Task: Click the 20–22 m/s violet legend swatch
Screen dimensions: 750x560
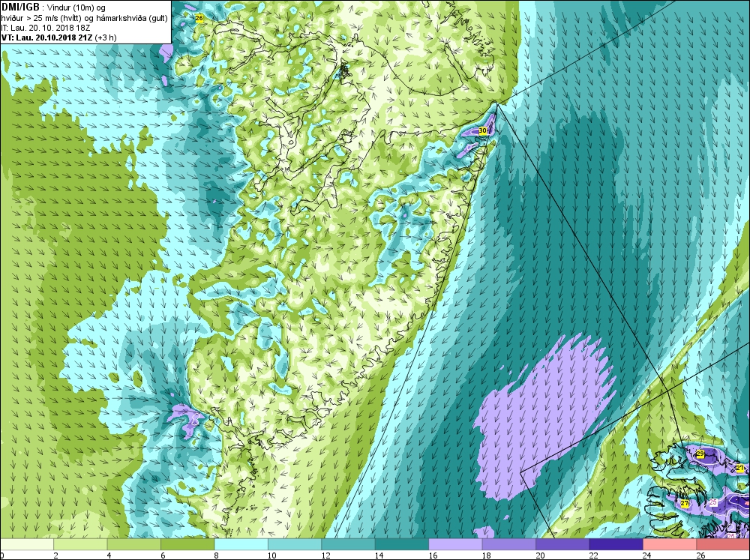Action: 562,544
